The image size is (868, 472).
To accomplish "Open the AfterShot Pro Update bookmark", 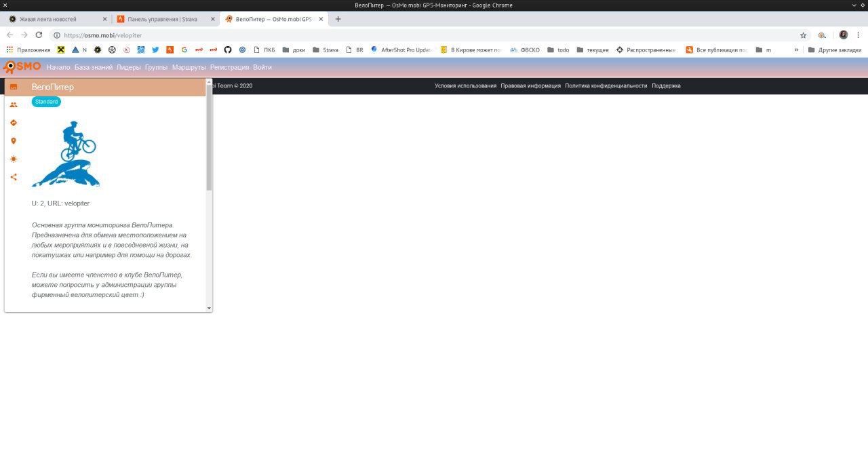I will coord(401,50).
